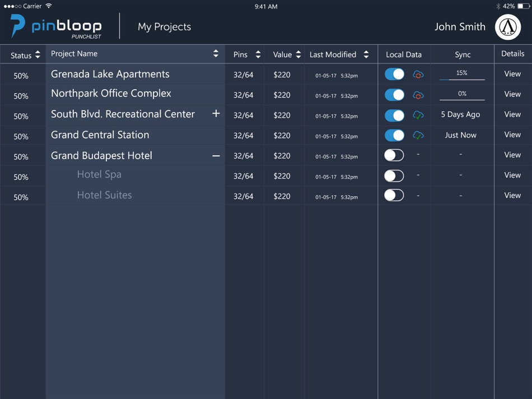Image resolution: width=532 pixels, height=399 pixels.
Task: Click the Sync column header
Action: (463, 55)
